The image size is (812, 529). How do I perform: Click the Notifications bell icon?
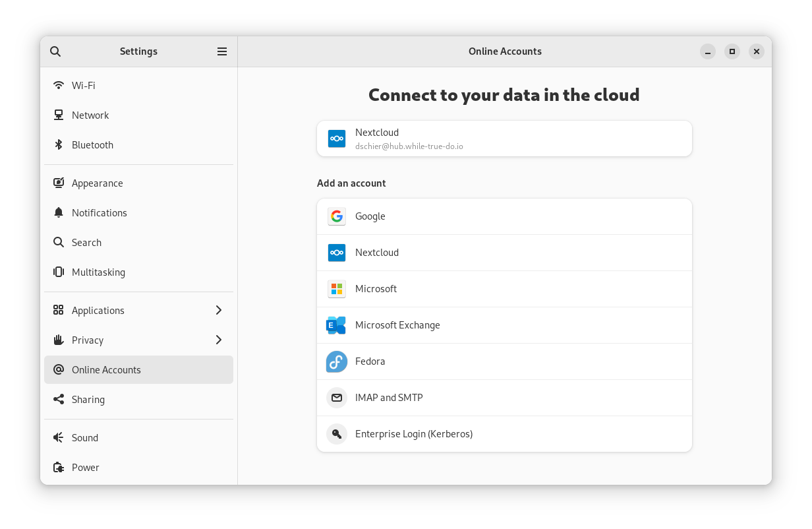(59, 212)
